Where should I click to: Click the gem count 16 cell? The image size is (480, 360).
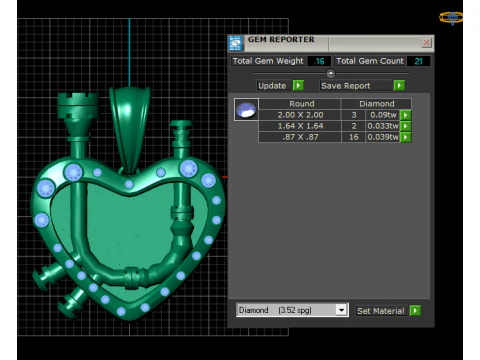point(354,137)
